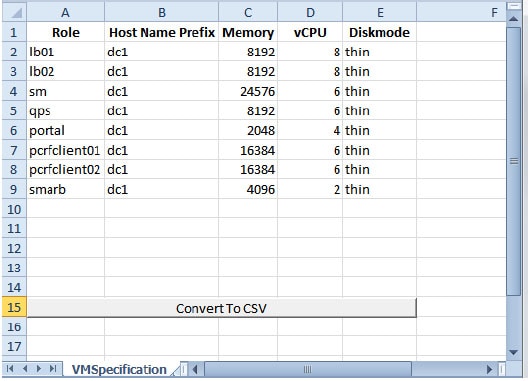Select row 17 header

coord(14,346)
